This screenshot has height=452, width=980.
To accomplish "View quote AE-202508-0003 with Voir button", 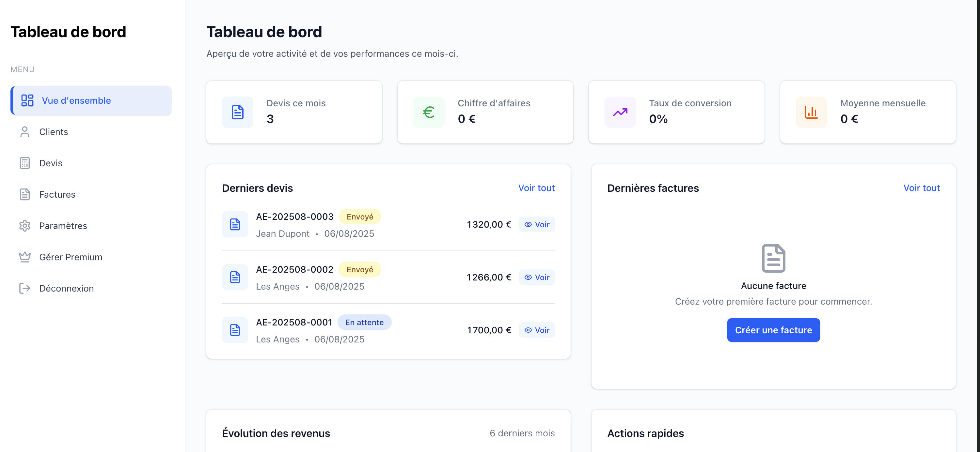I will tap(537, 224).
